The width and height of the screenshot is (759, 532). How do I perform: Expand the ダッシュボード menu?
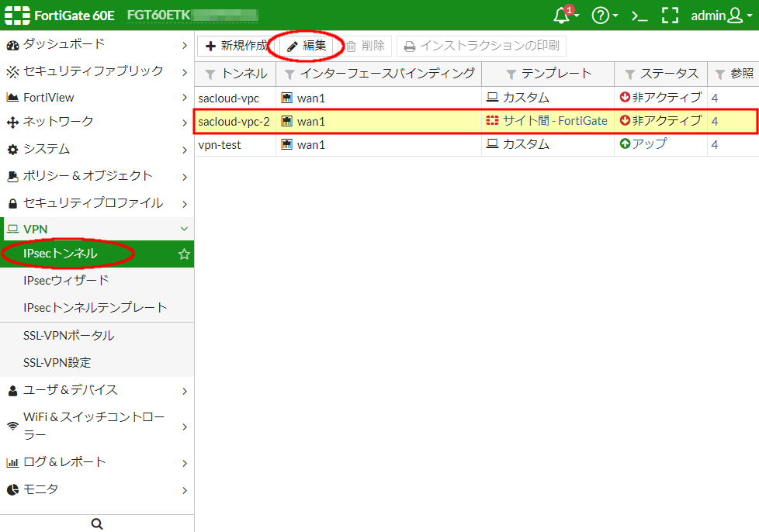pyautogui.click(x=97, y=44)
